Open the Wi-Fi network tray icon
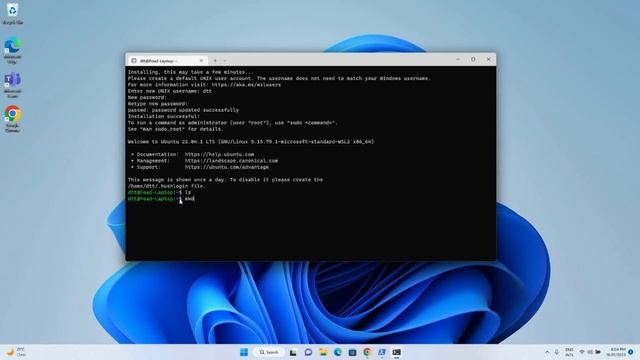The width and height of the screenshot is (640, 360). (x=582, y=352)
